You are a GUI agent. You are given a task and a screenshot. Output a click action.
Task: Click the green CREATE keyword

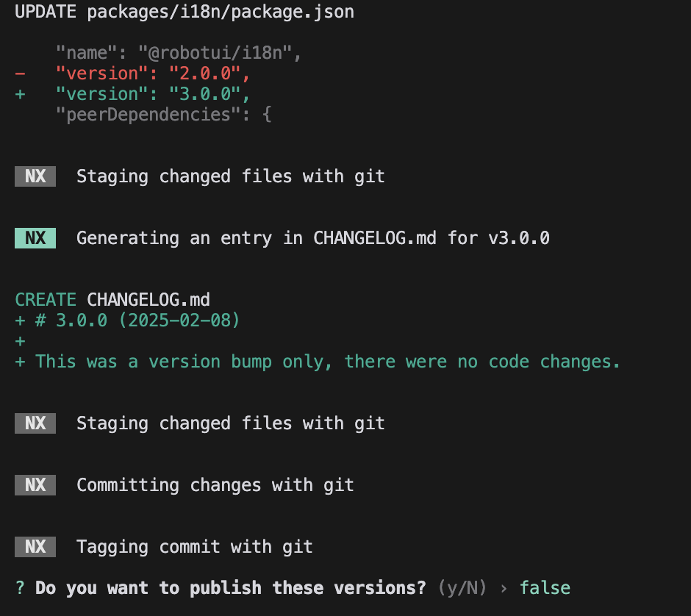tap(46, 300)
